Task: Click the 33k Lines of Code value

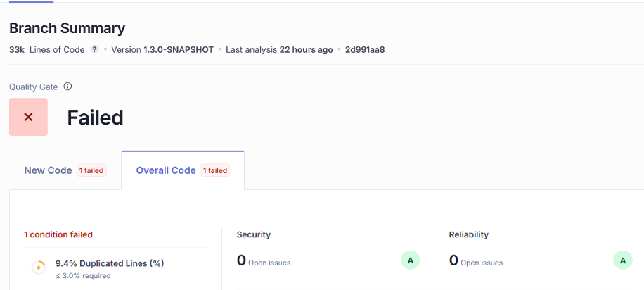Action: coord(46,50)
